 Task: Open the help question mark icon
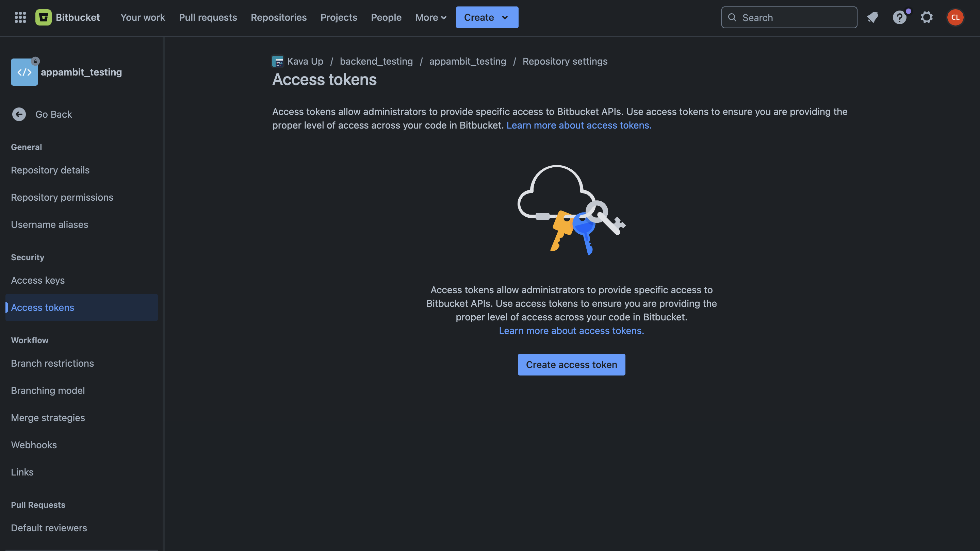(899, 17)
